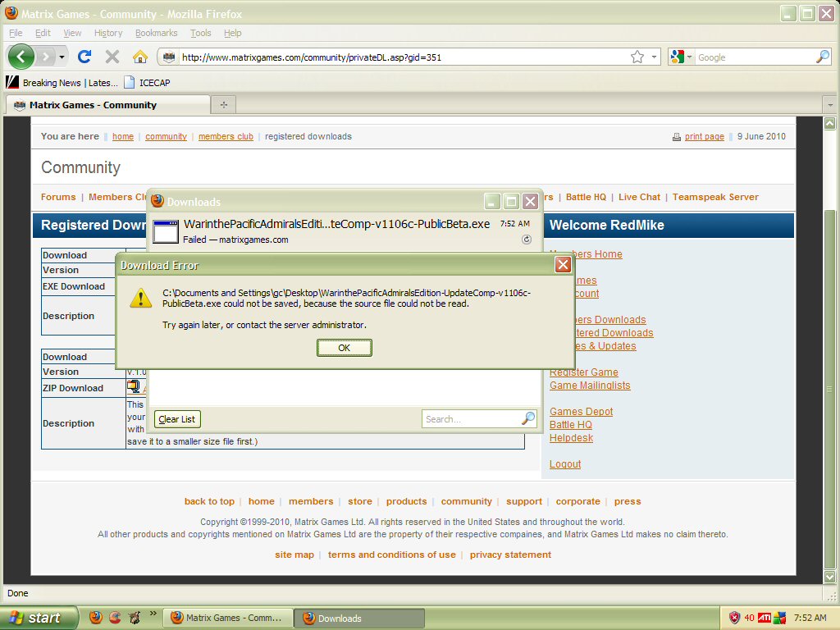Viewport: 840px width, 630px height.
Task: Open the History menu
Action: coord(108,33)
